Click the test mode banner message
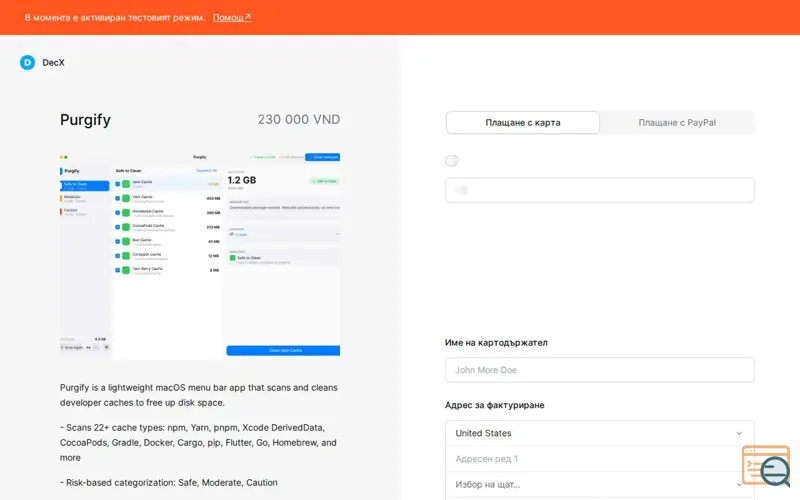This screenshot has width=800, height=500. coord(114,17)
